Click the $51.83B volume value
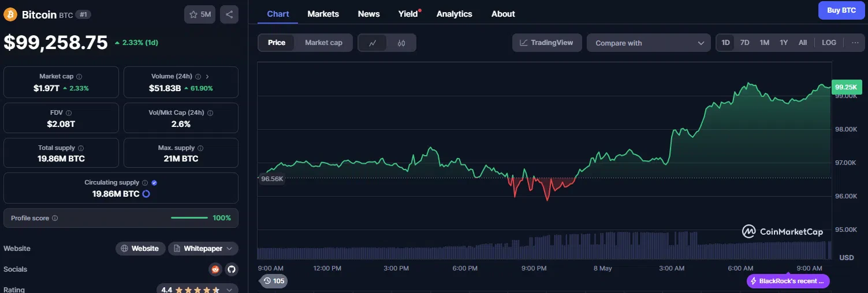The height and width of the screenshot is (293, 868). point(165,88)
